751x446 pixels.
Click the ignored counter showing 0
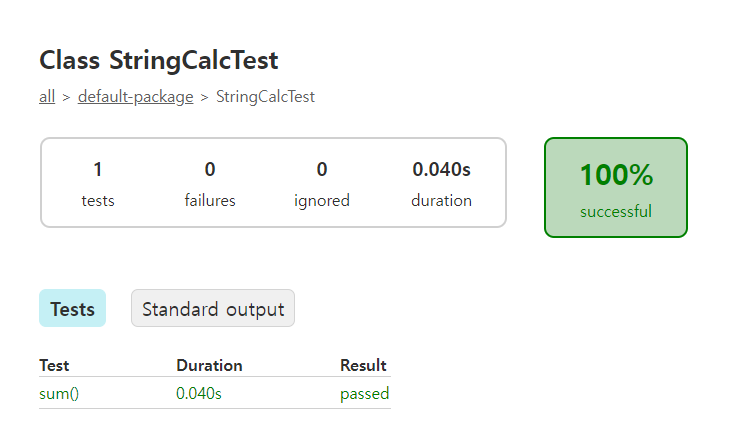pyautogui.click(x=322, y=170)
